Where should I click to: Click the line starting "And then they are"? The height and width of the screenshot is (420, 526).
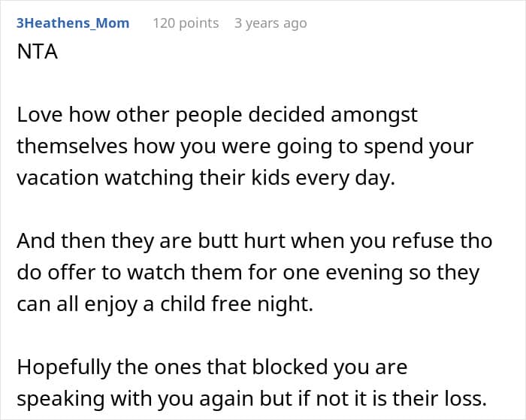pyautogui.click(x=254, y=240)
